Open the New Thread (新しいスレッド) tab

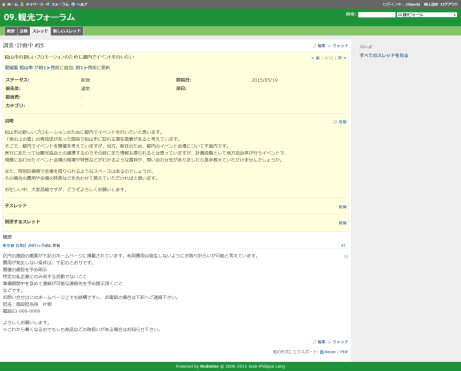[67, 31]
